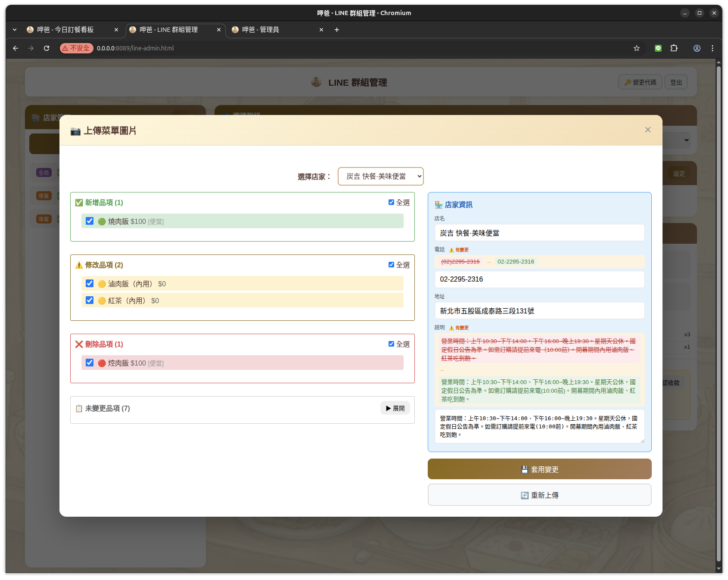Screen dimensions: 728x580
Task: Open the Chromium three-dot menu
Action: point(712,48)
